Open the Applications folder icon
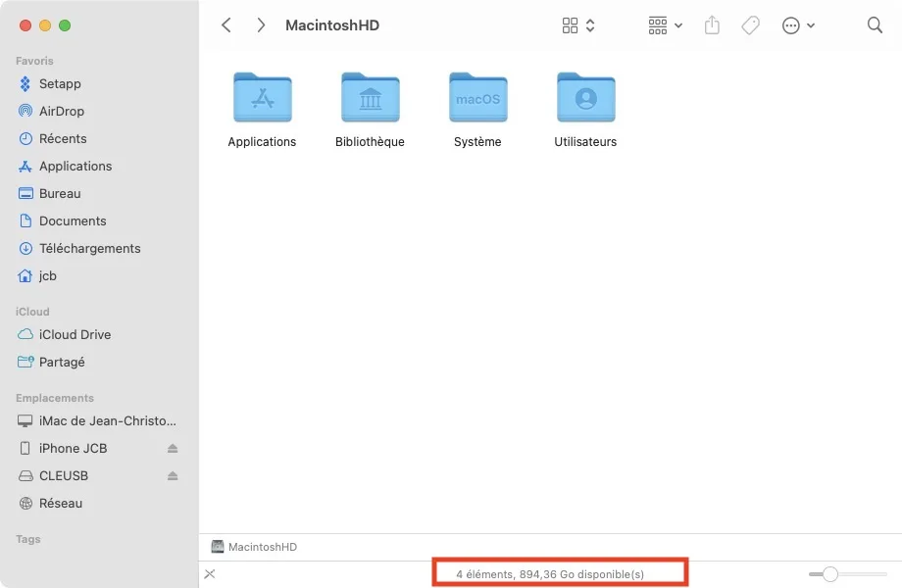 point(263,97)
